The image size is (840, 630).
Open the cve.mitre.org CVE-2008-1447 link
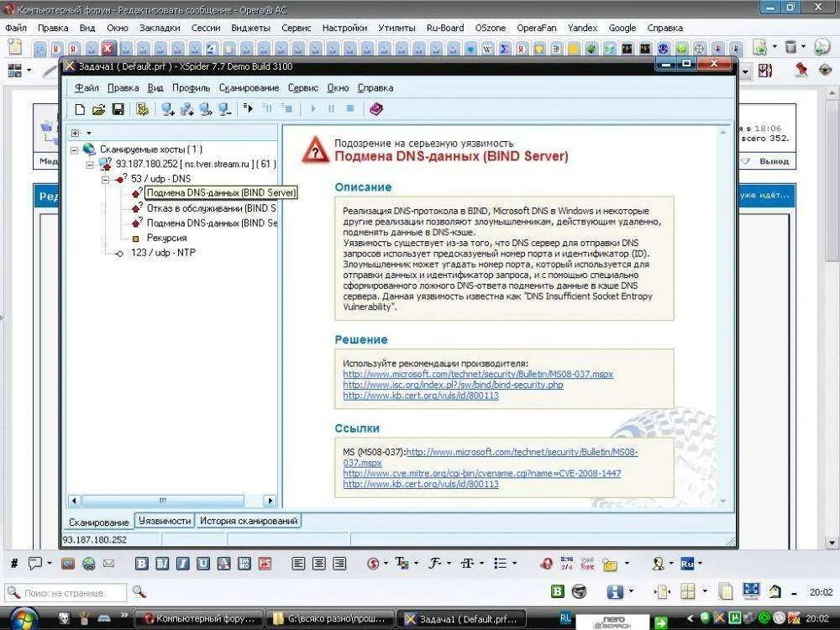point(481,473)
